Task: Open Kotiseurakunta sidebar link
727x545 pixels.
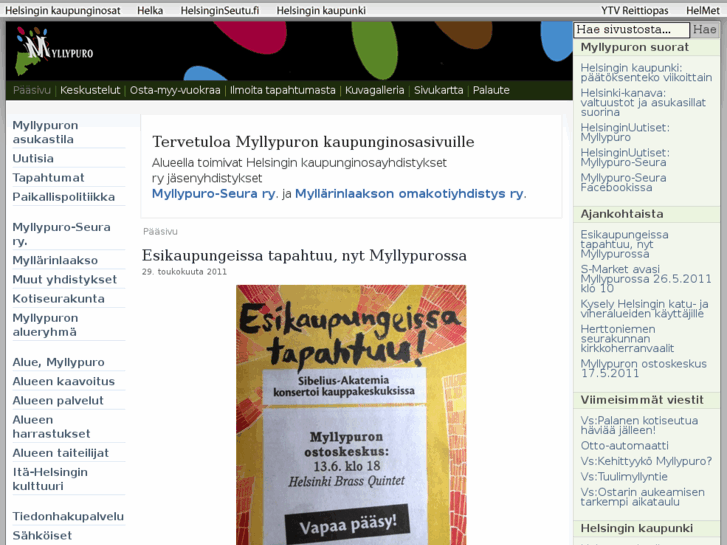Action: click(58, 299)
